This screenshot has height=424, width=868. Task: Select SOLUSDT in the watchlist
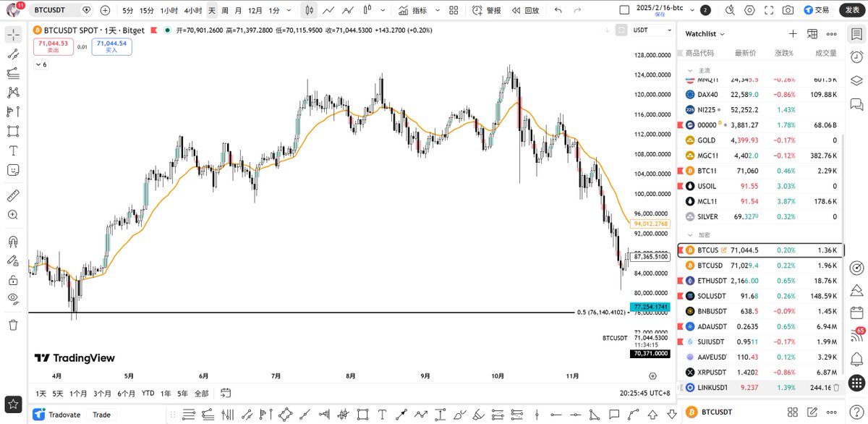759,295
